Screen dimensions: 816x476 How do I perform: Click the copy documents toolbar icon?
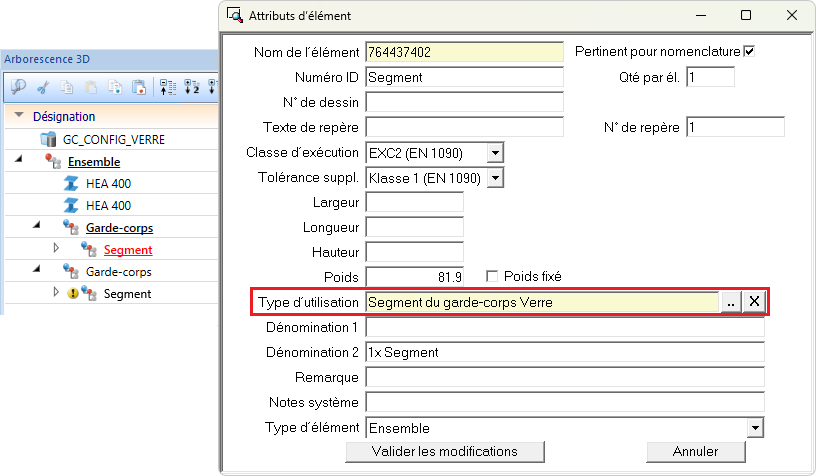pos(67,87)
